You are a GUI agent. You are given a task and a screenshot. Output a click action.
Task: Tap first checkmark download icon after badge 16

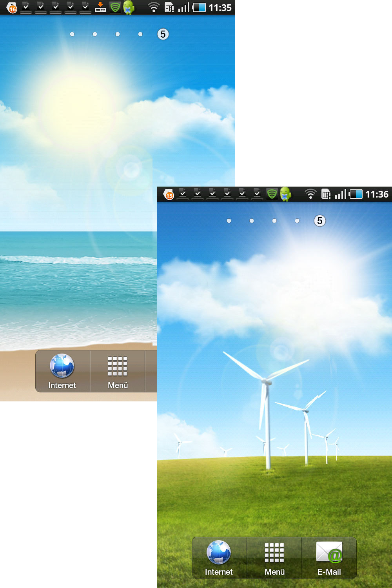(x=26, y=7)
